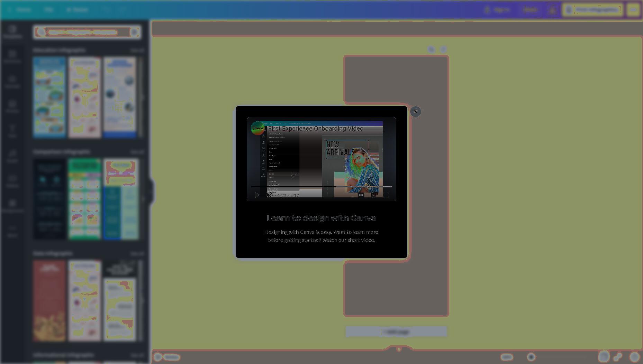
Task: Click the fullscreen present icon at bottom
Action: tap(618, 357)
